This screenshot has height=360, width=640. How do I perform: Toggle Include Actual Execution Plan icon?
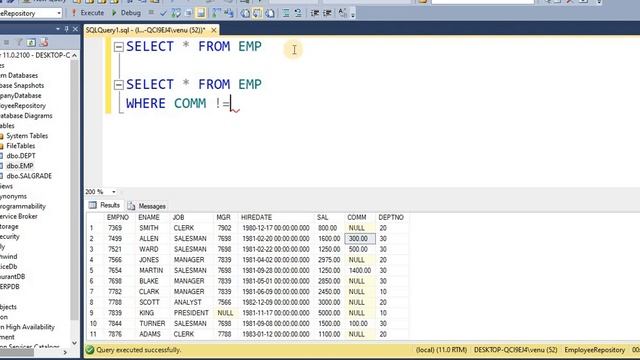pyautogui.click(x=216, y=13)
